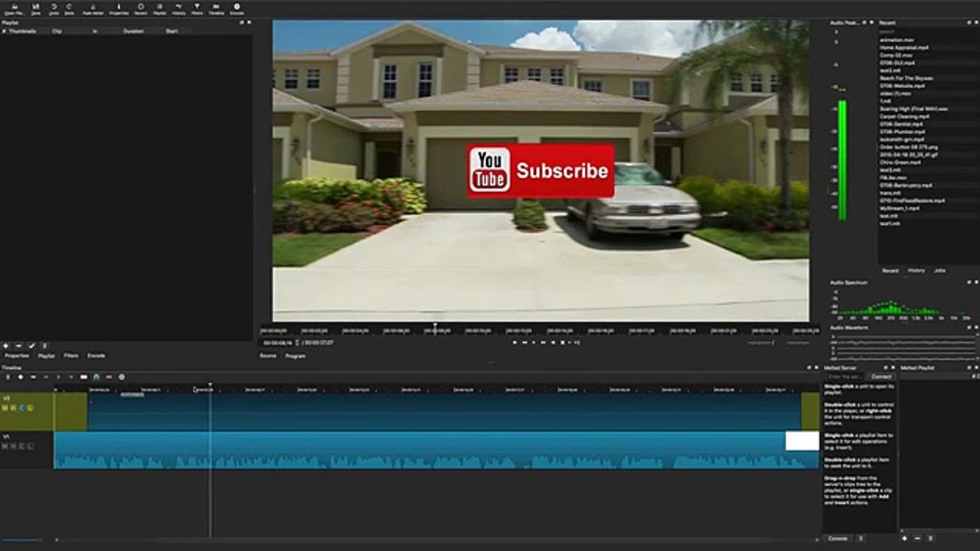Click the current timecode field under player
This screenshot has height=551, width=980.
[x=278, y=343]
